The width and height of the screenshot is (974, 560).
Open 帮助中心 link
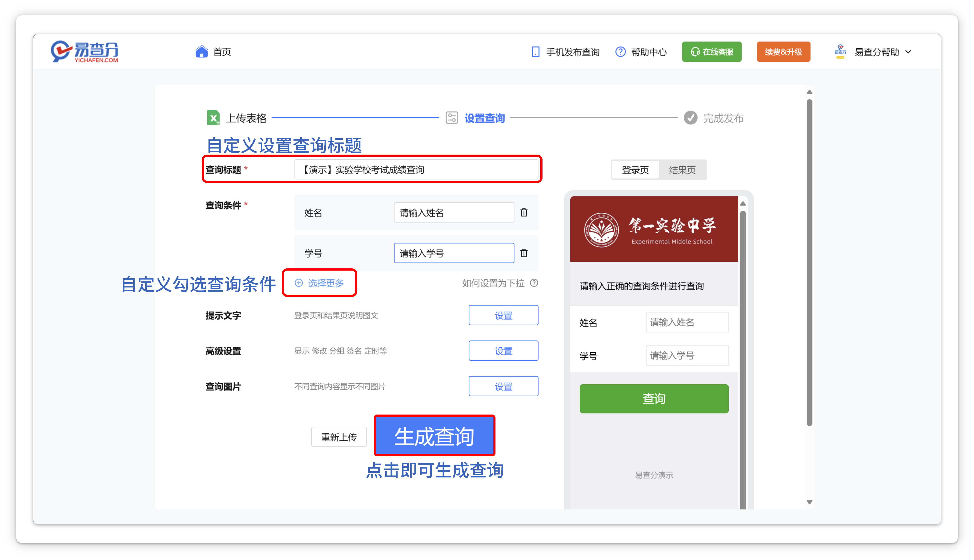point(649,52)
